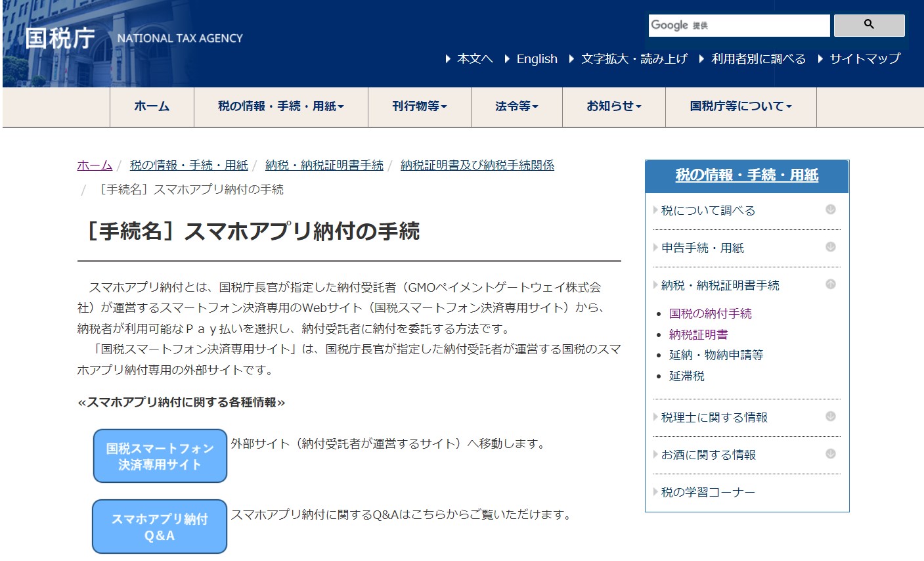
Task: Open 国税の納付手続 link in sidebar
Action: pos(710,314)
